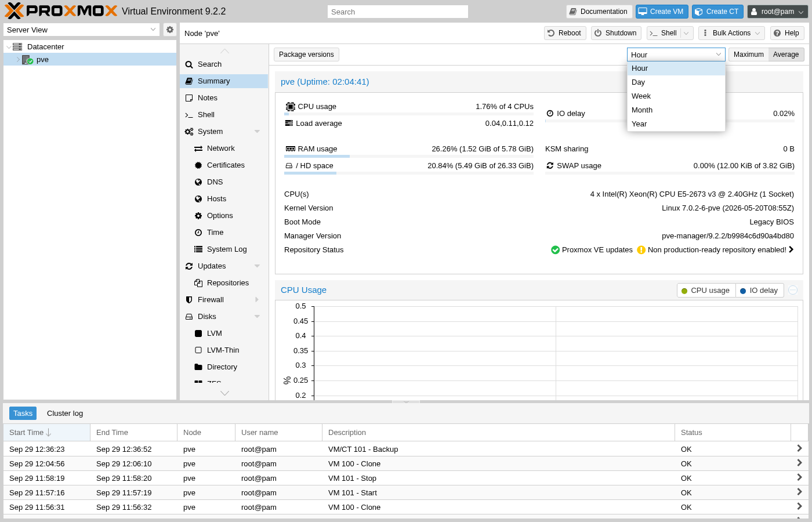Screen dimensions: 812x522
Task: Click the Shutdown button
Action: pos(616,33)
